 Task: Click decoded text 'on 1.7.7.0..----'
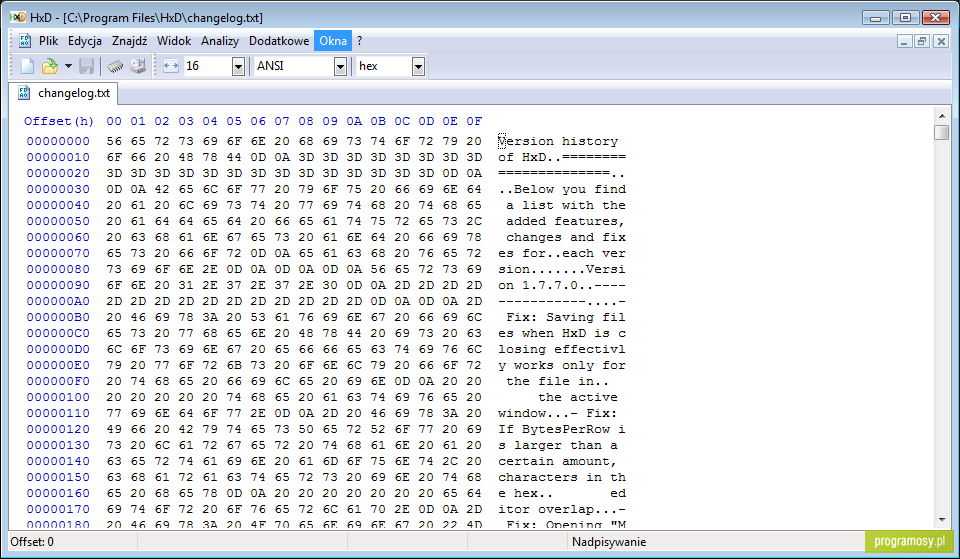(x=562, y=285)
